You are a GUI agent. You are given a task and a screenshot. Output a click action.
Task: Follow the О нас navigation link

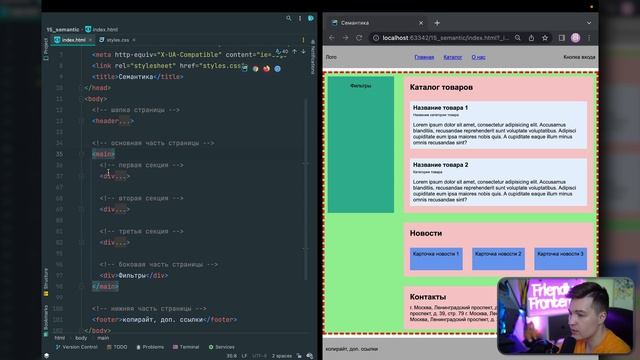click(478, 57)
